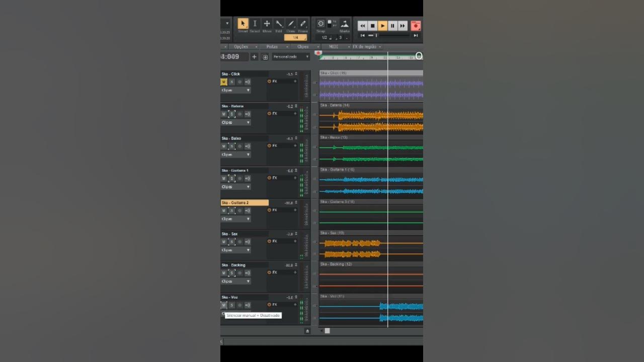Pause playback with the Pause button
644x362 pixels.
point(392,26)
